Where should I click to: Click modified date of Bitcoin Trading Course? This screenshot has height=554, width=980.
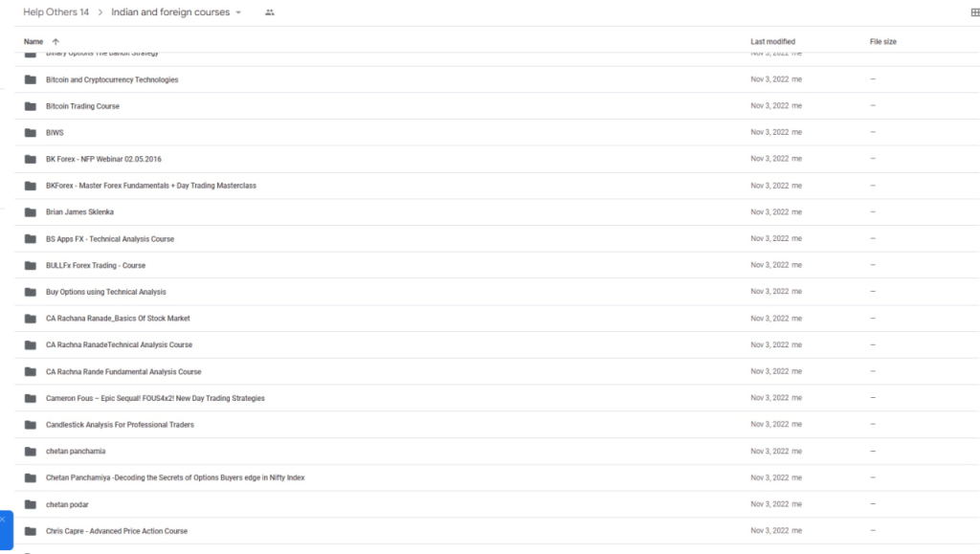(769, 106)
